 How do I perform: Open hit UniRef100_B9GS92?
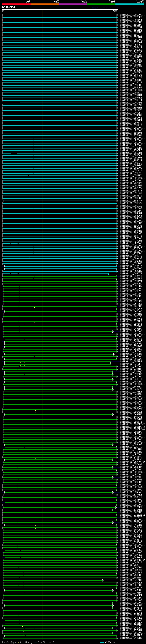(x=131, y=30)
